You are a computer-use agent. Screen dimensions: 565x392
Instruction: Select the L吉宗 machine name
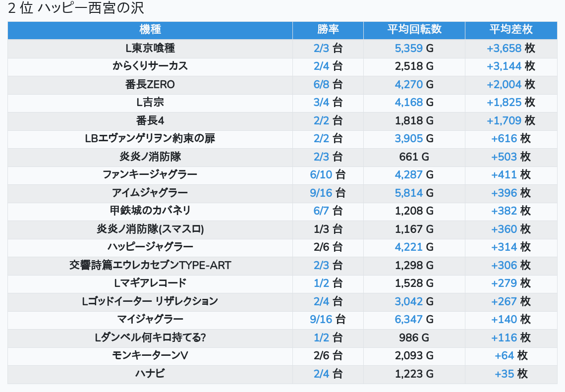(x=150, y=103)
